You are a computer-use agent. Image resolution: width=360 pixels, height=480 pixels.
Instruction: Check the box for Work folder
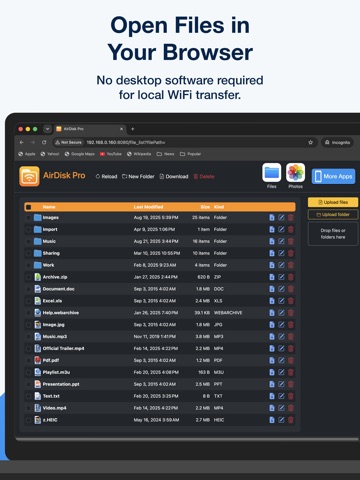(x=29, y=265)
